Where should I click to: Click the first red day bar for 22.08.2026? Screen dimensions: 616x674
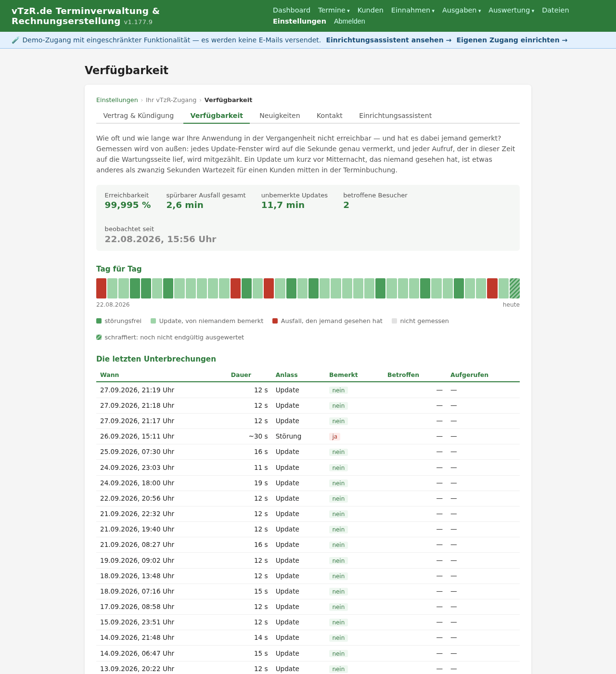101,288
